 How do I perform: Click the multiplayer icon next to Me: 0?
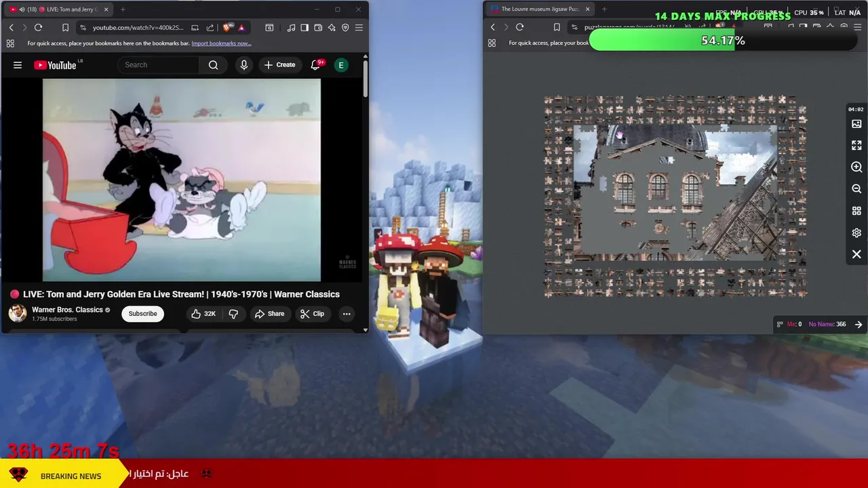click(780, 325)
